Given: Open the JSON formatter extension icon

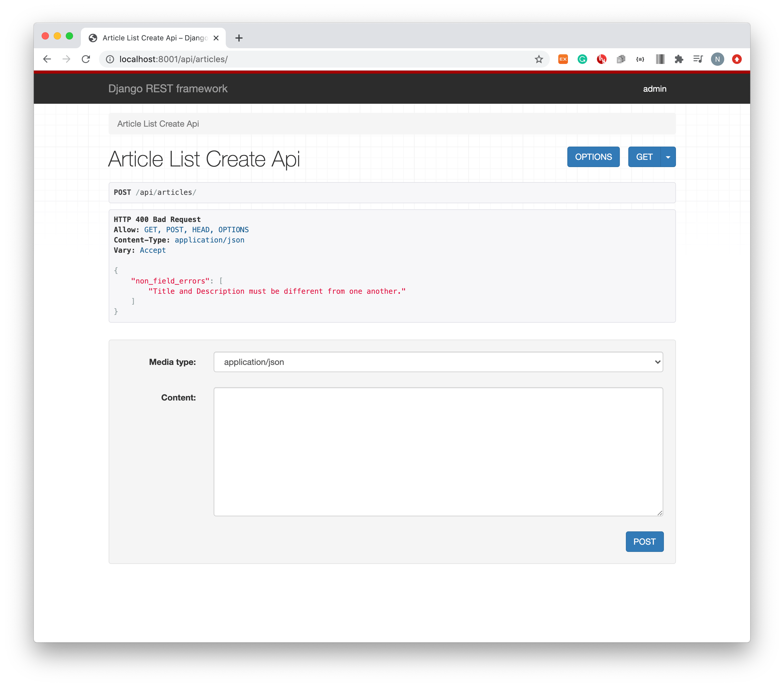Looking at the screenshot, I should tap(640, 59).
